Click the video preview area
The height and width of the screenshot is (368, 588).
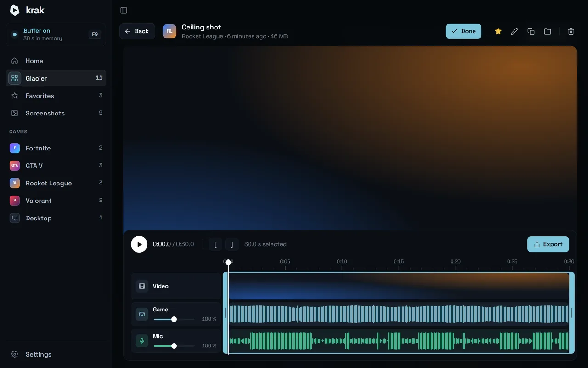[x=350, y=138]
